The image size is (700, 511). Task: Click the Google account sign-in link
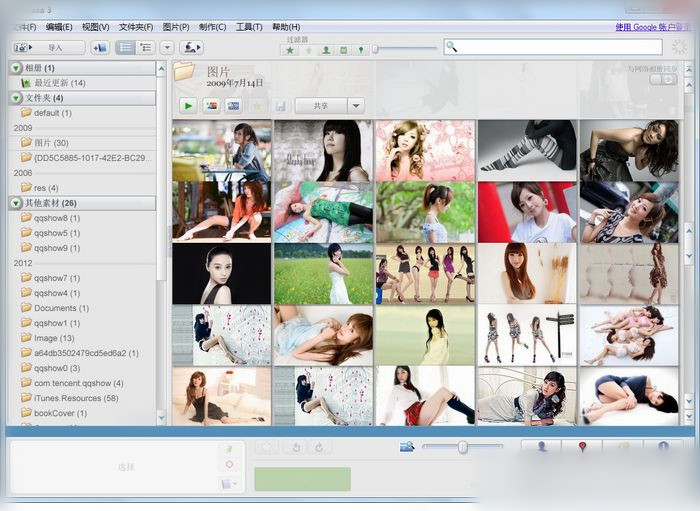tap(653, 27)
